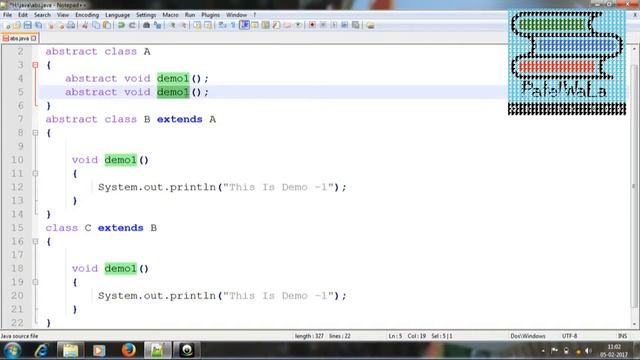This screenshot has width=640, height=360.
Task: Open the user defined language dialog icon
Action: pyautogui.click(x=255, y=25)
